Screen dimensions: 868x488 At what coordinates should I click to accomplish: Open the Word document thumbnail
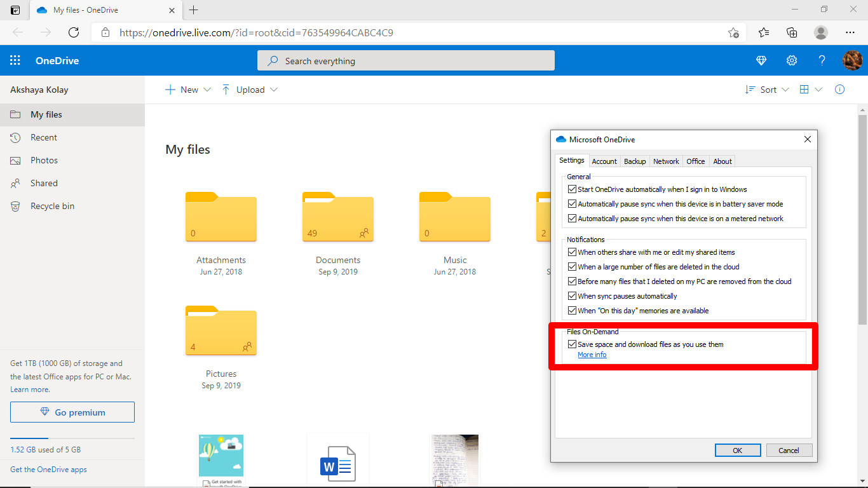(338, 461)
